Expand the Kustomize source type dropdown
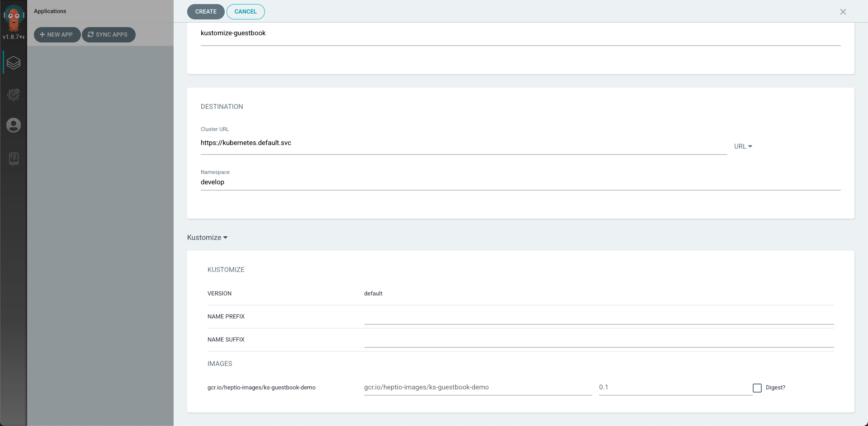Viewport: 868px width, 426px height. (208, 238)
